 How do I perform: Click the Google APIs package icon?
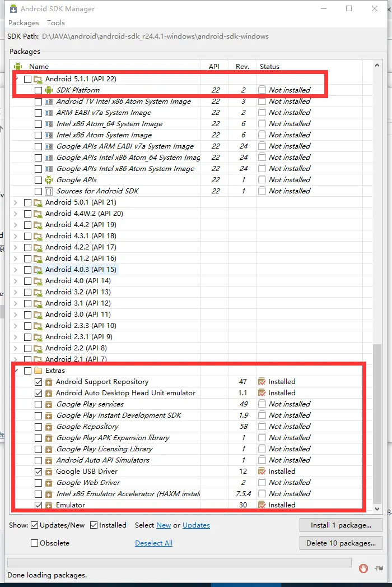[49, 180]
